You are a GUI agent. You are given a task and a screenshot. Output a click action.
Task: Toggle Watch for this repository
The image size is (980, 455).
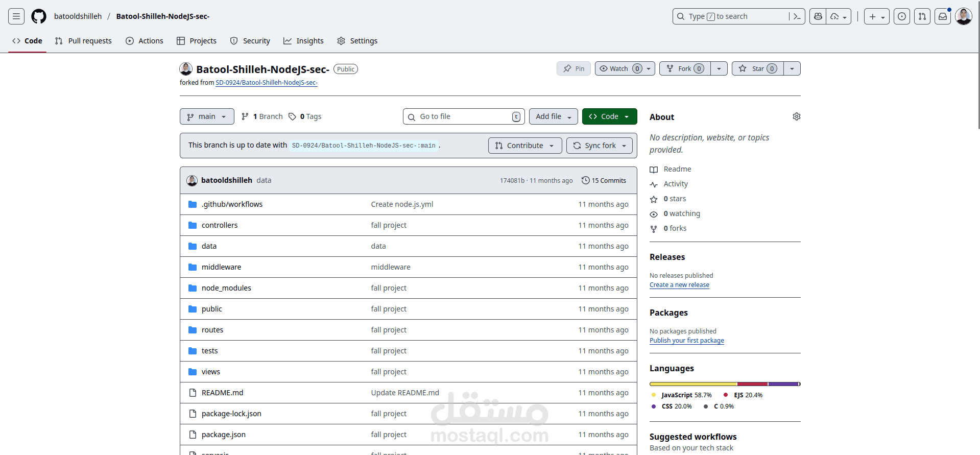[x=625, y=68]
